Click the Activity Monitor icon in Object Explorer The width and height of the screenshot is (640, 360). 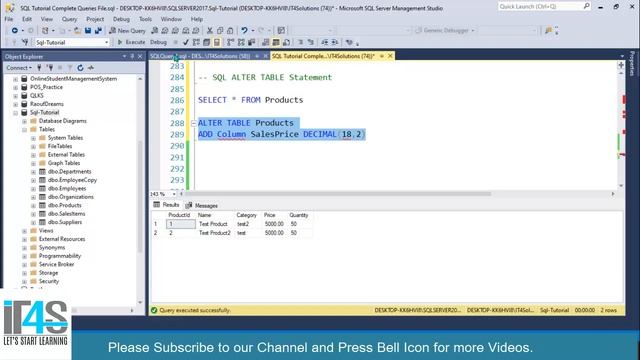tap(91, 68)
